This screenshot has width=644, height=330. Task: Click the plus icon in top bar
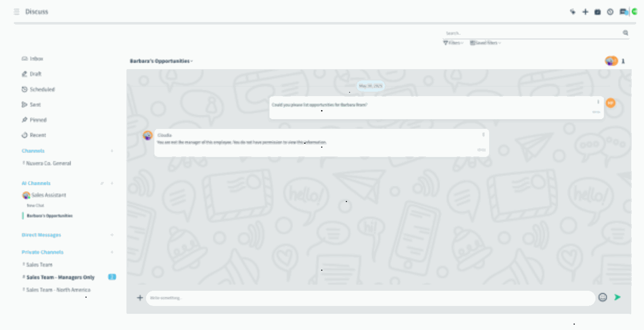tap(585, 12)
